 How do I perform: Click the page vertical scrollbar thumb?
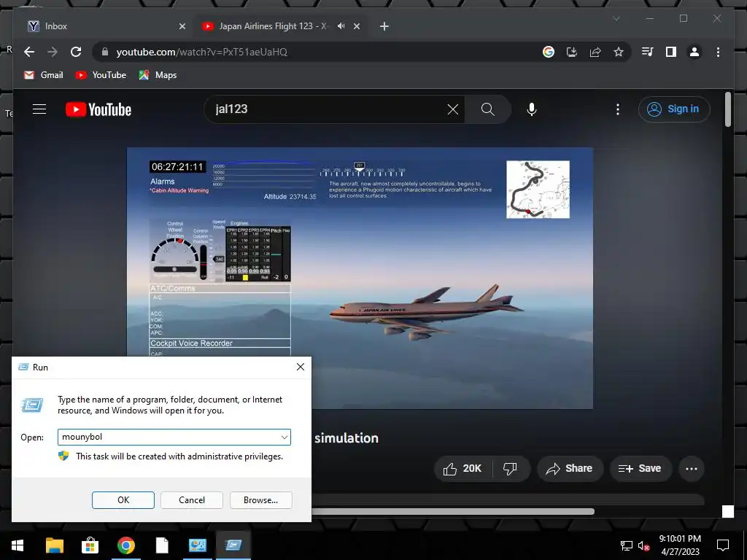[x=727, y=109]
